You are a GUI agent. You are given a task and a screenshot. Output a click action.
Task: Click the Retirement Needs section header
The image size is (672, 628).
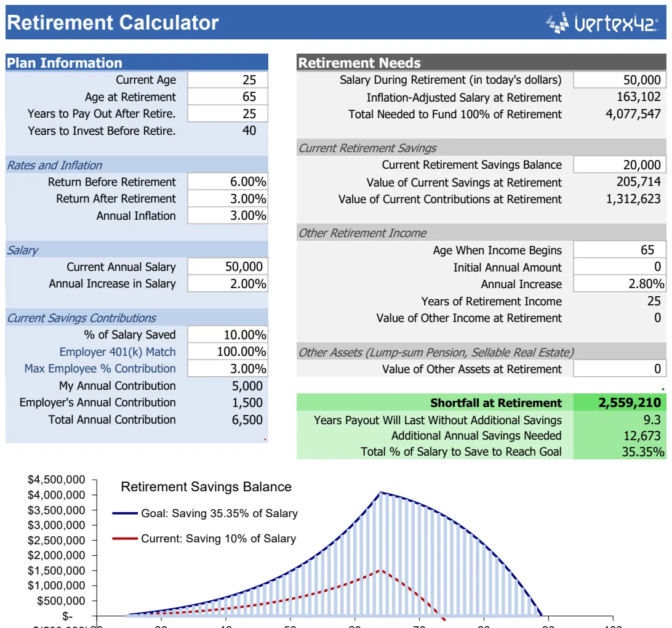[x=481, y=63]
